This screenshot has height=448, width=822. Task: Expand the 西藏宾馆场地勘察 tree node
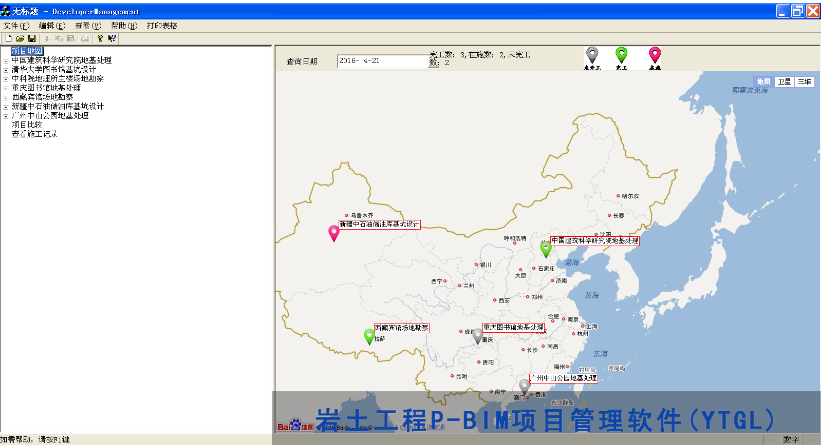click(6, 97)
